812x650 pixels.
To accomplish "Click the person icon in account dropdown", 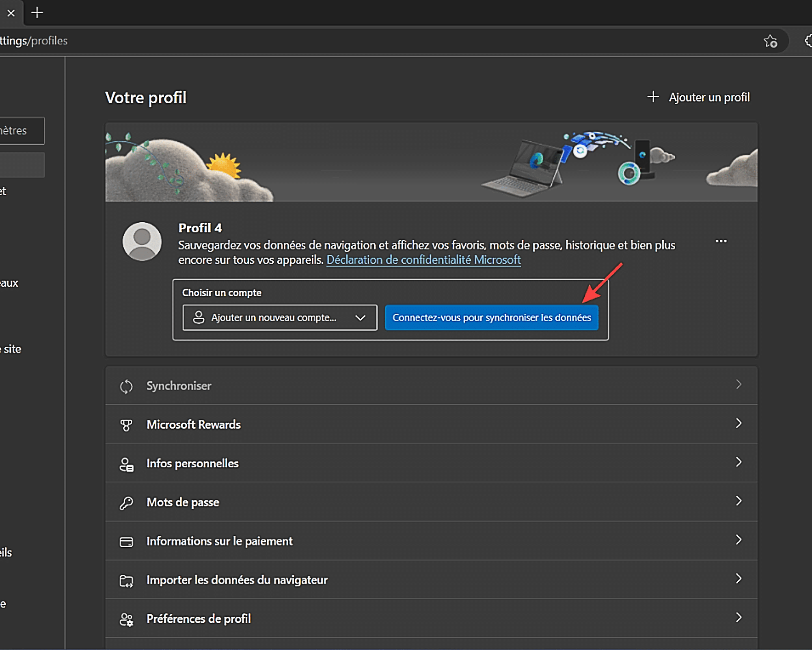I will (199, 318).
